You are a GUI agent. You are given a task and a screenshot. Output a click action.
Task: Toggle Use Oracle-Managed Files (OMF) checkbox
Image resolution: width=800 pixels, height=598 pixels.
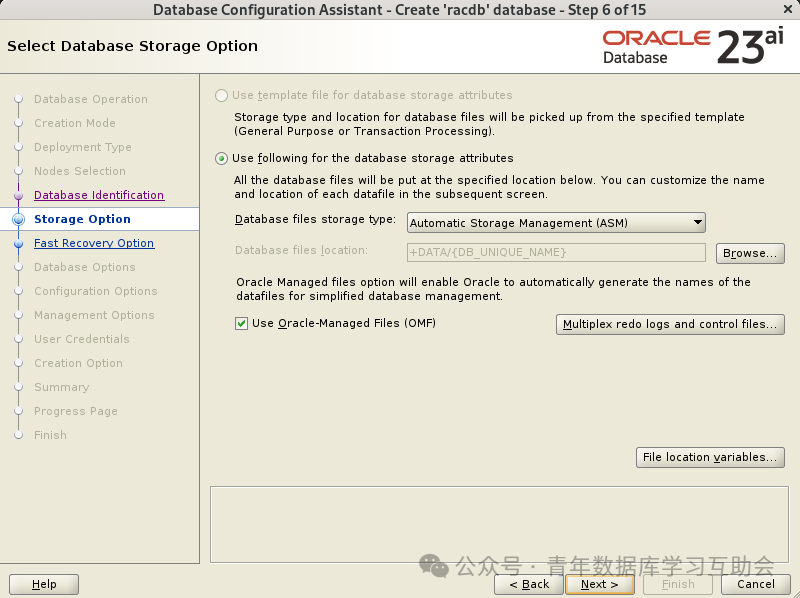[241, 323]
